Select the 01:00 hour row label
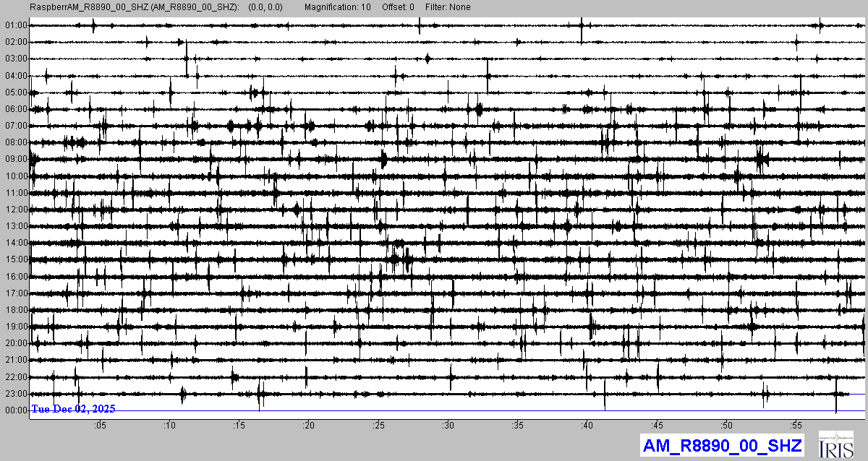 [16, 25]
